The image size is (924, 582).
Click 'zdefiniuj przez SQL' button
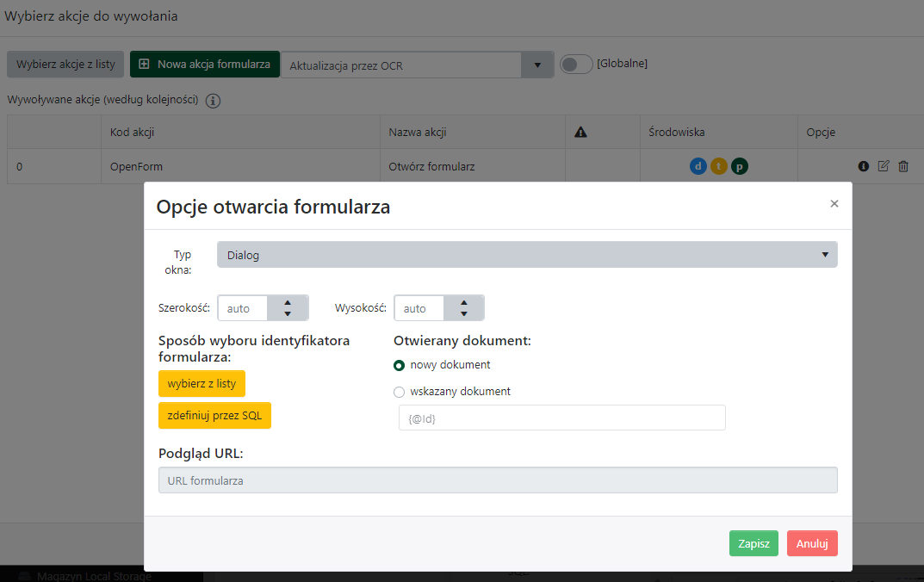[215, 415]
